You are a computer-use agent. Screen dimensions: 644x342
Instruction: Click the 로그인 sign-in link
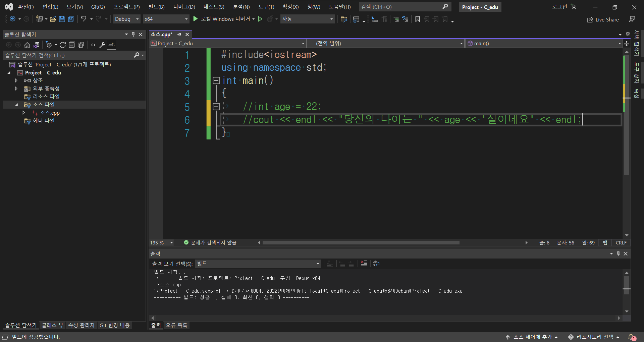tap(559, 7)
